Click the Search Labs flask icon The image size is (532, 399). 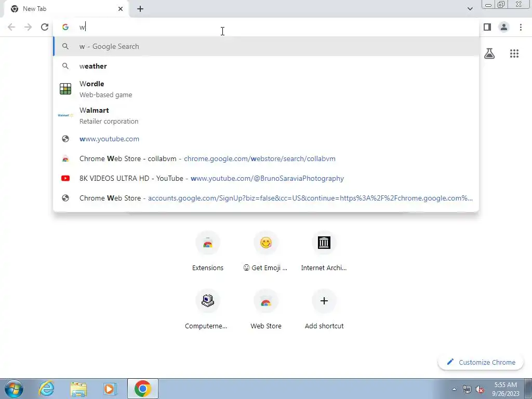[489, 54]
